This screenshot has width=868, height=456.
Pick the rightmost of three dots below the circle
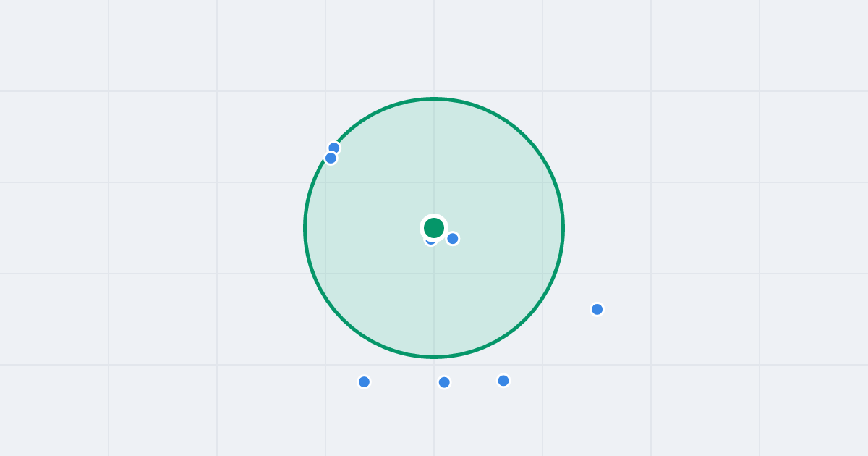[x=503, y=381]
